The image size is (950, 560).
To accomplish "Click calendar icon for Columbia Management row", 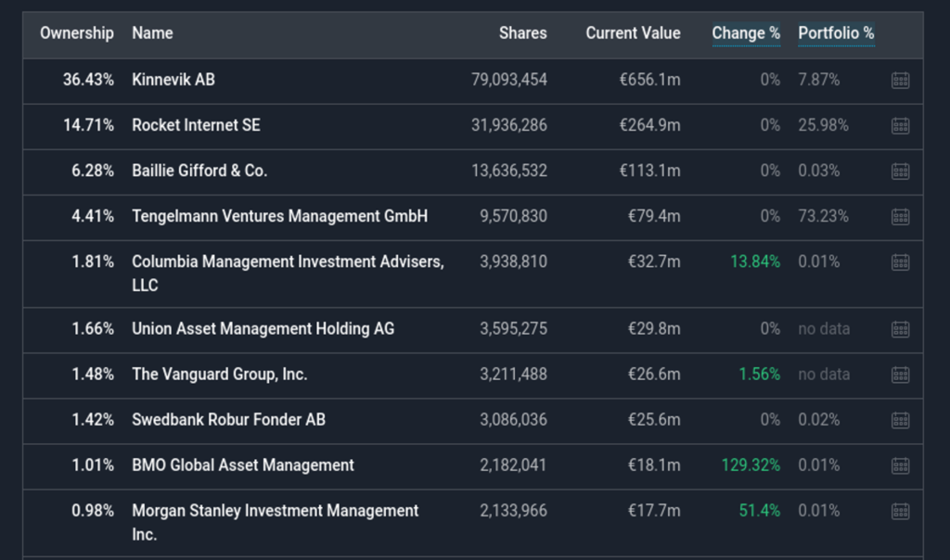I will (900, 262).
